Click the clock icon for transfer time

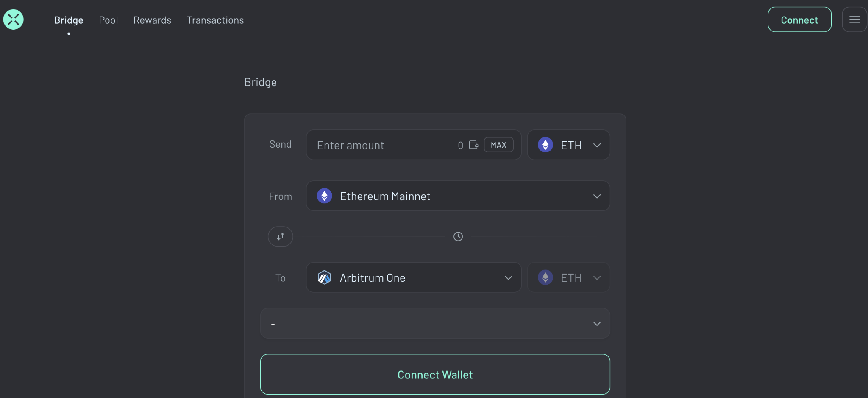[x=458, y=237]
